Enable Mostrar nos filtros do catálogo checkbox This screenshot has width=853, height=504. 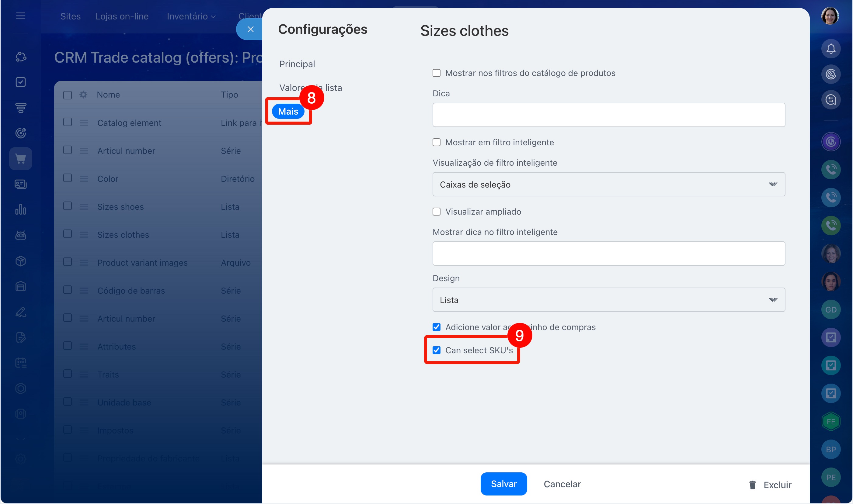pos(436,73)
